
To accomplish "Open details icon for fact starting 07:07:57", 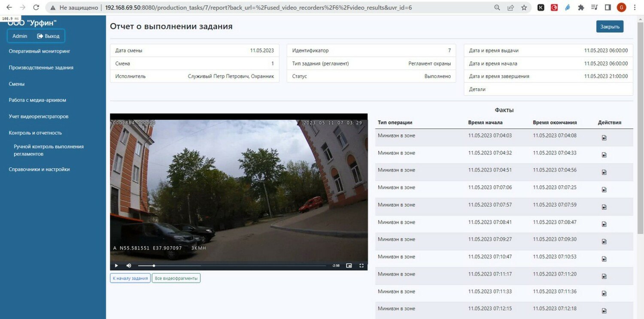I will [604, 207].
